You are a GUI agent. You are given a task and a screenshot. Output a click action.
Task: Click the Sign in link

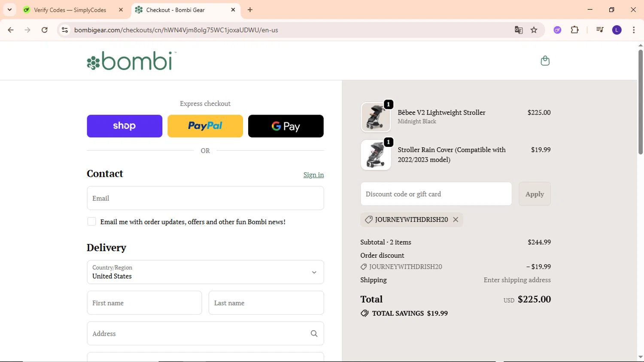[313, 175]
